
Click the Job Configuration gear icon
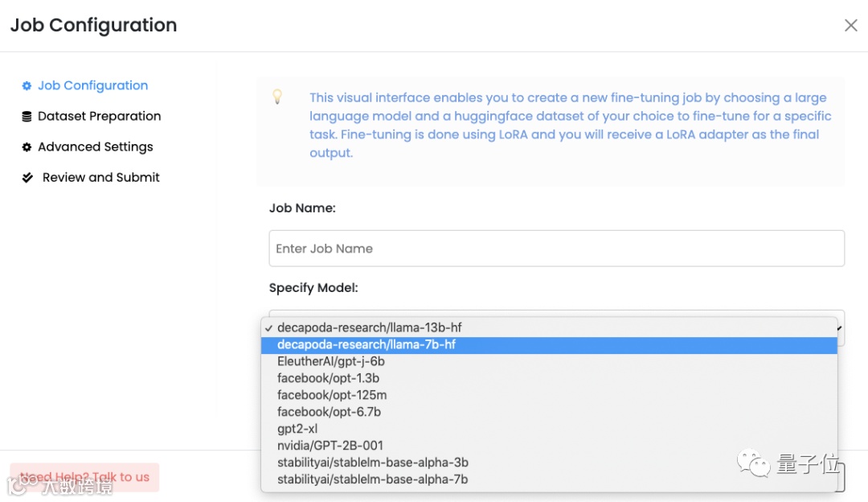pyautogui.click(x=27, y=86)
